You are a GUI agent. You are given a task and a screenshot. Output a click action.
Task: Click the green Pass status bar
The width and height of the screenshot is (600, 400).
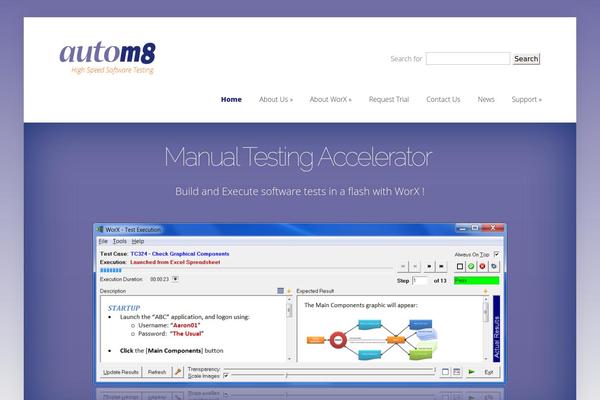476,281
